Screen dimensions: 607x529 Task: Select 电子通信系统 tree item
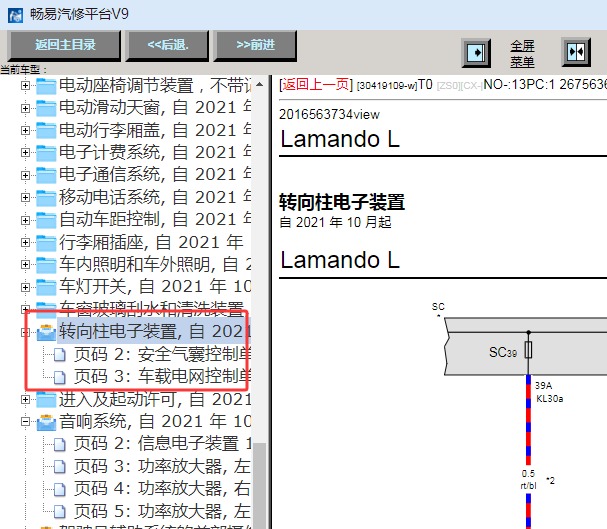tap(155, 175)
